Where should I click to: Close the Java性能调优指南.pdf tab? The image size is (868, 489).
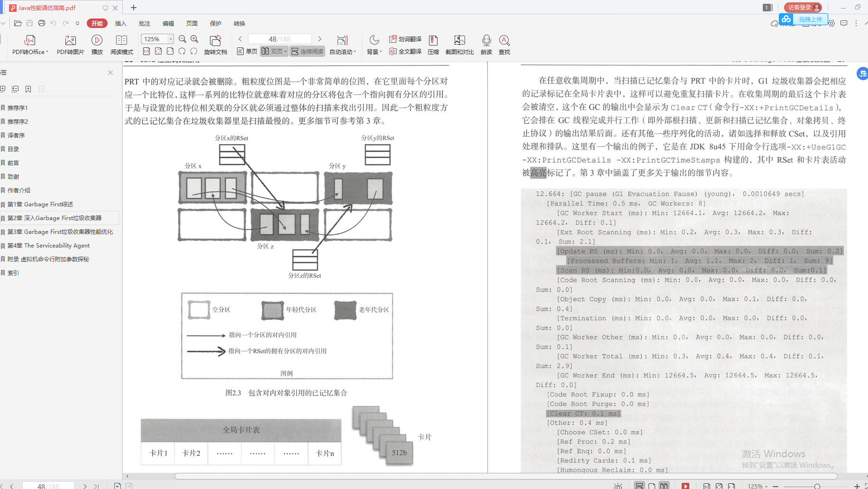pos(115,8)
